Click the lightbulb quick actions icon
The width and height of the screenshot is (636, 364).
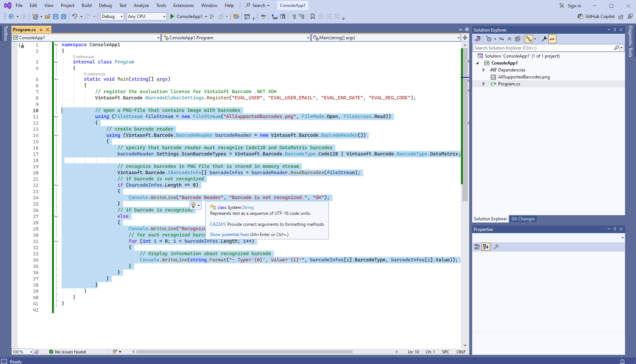click(x=194, y=205)
